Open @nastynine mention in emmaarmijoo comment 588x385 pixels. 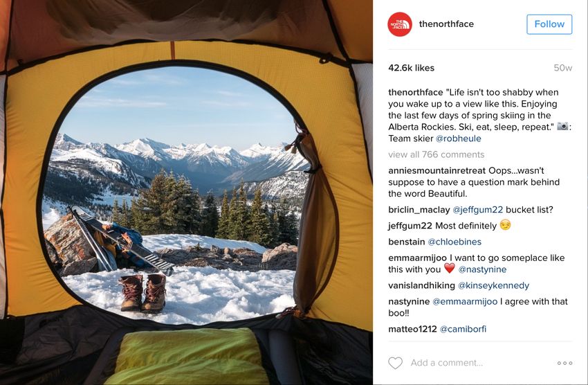coord(482,269)
